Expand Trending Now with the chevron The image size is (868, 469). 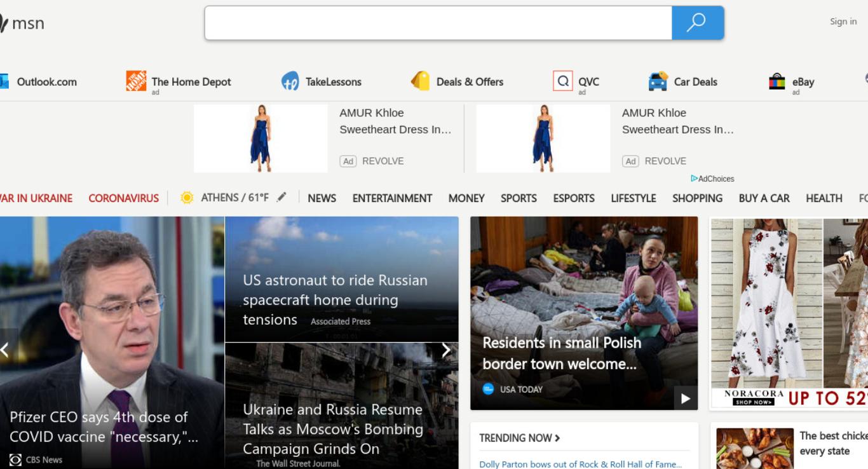557,438
